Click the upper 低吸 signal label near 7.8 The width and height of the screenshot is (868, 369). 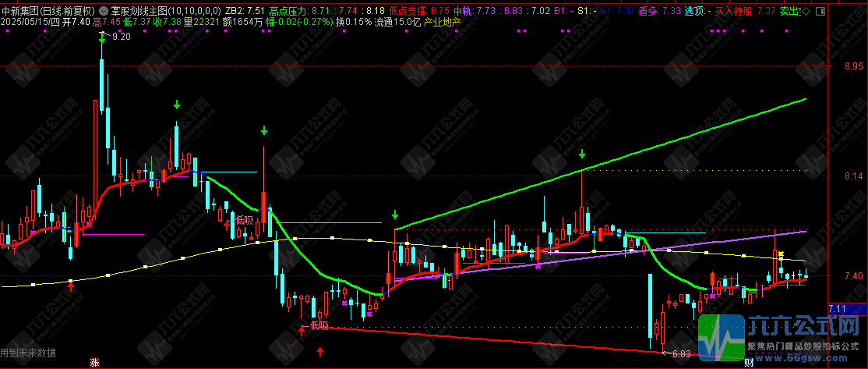[x=244, y=221]
